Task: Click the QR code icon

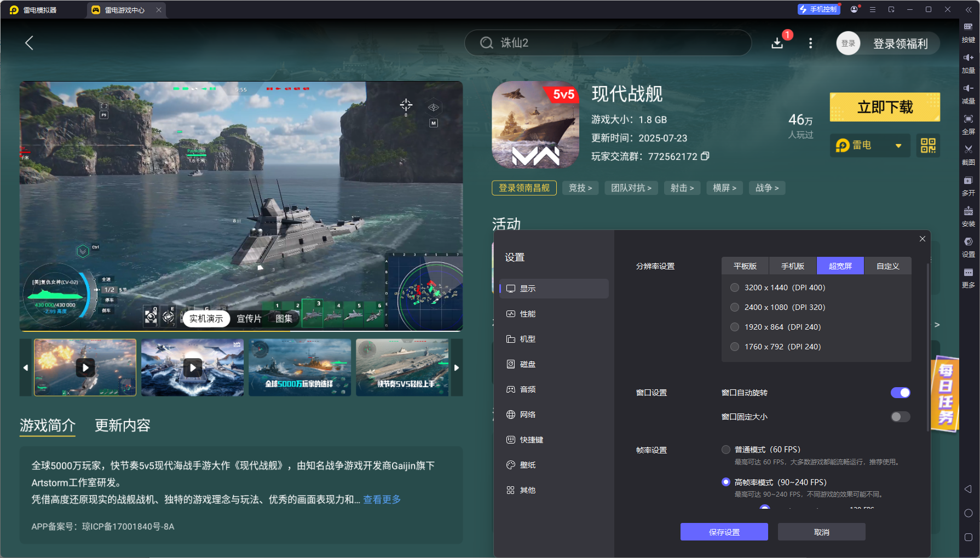Action: point(928,146)
